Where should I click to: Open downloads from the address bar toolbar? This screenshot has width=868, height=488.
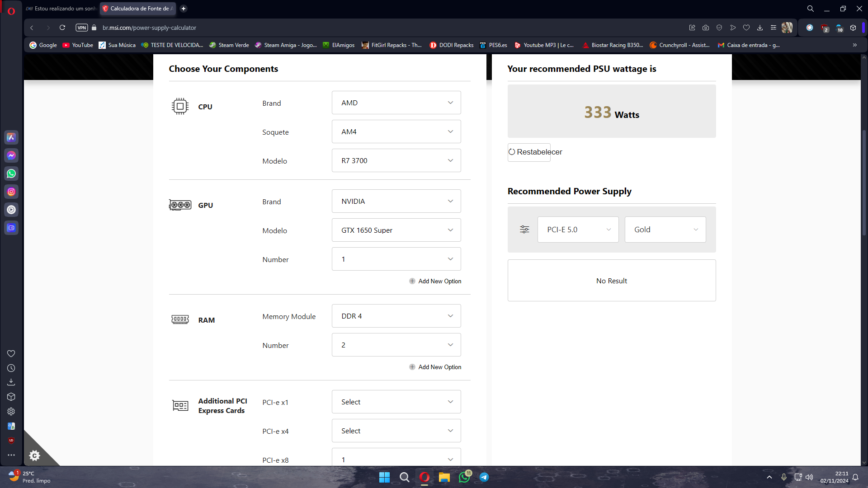pos(760,28)
